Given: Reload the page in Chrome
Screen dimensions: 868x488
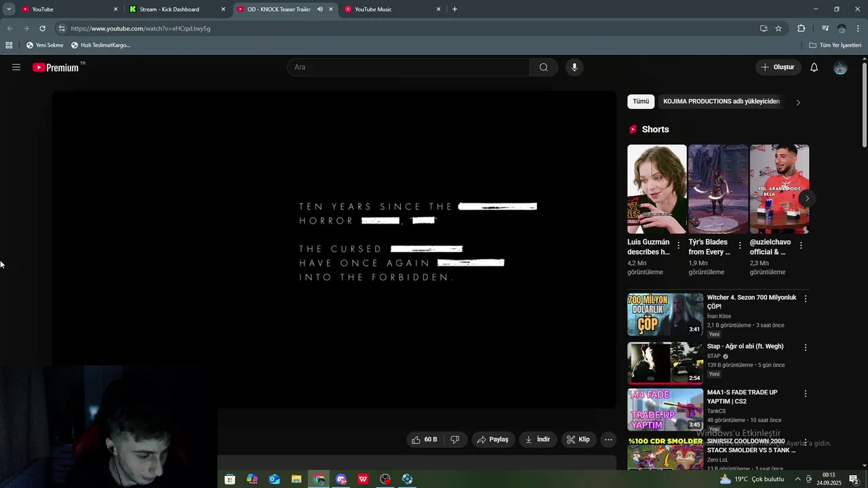Looking at the screenshot, I should (x=42, y=28).
